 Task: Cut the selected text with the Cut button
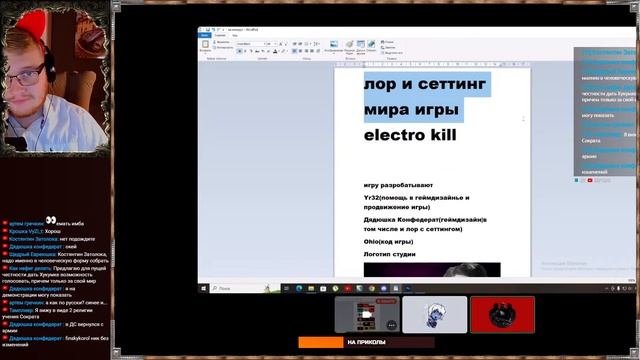click(x=221, y=42)
